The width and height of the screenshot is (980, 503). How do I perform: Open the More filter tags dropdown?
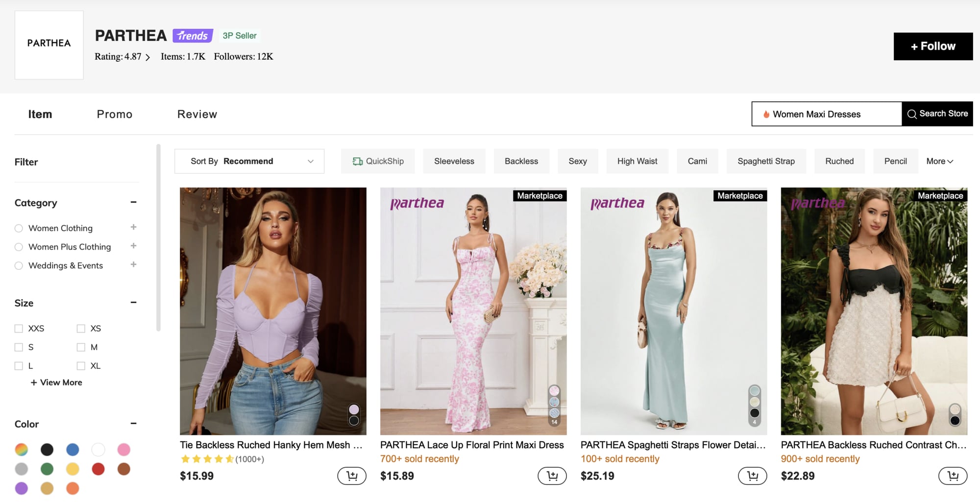(x=939, y=161)
